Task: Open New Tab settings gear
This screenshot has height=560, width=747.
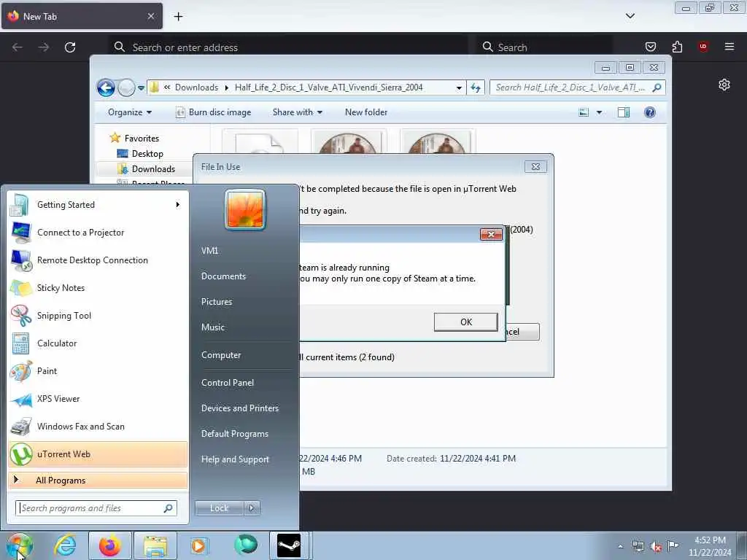Action: (724, 85)
